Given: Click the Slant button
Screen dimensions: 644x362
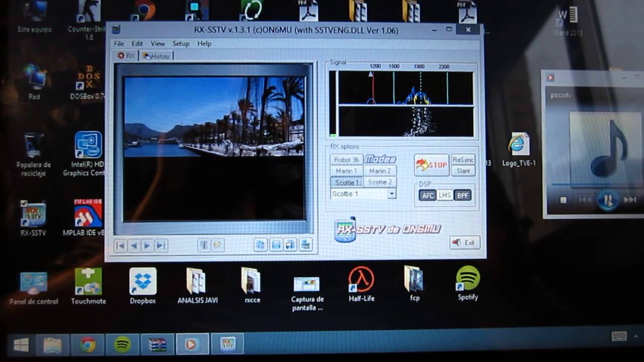Looking at the screenshot, I should [463, 171].
